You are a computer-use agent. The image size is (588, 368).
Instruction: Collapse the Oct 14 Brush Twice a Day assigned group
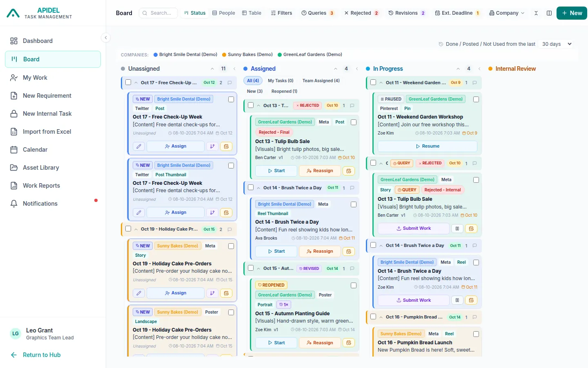pos(258,188)
